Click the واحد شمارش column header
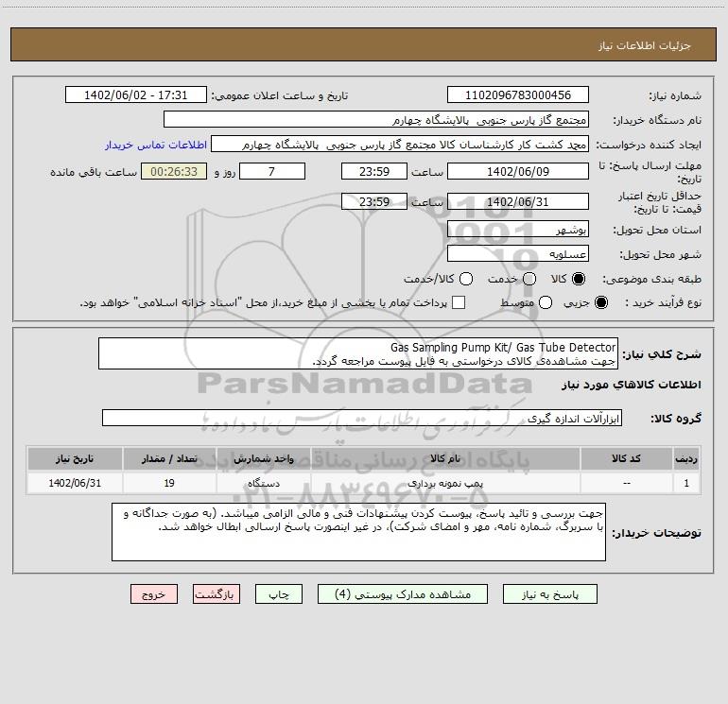 click(x=263, y=458)
